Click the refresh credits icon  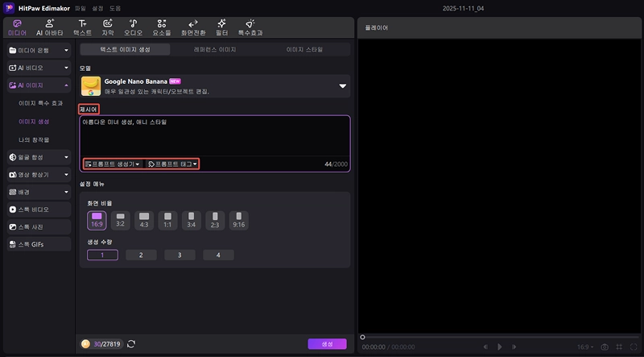[131, 344]
